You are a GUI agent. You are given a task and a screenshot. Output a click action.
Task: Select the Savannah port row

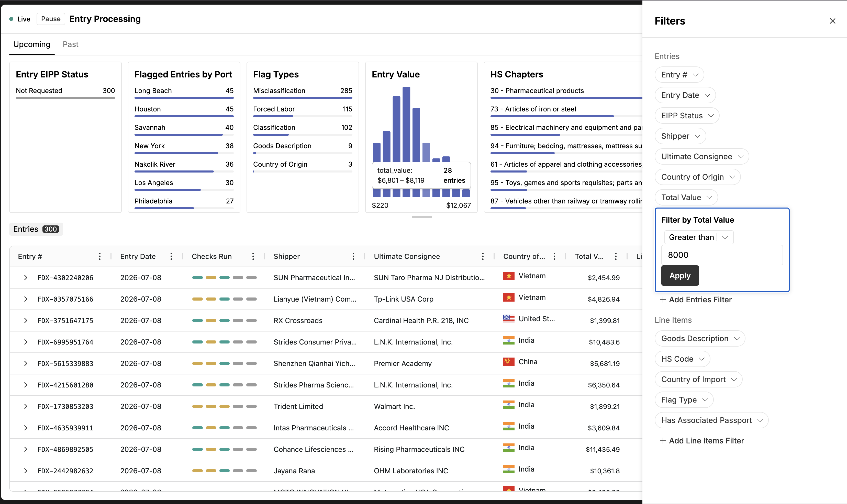coord(184,130)
